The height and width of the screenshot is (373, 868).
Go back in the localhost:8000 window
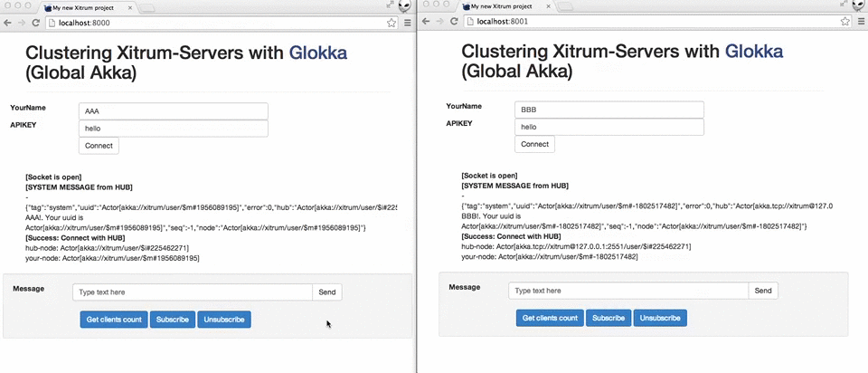click(7, 23)
